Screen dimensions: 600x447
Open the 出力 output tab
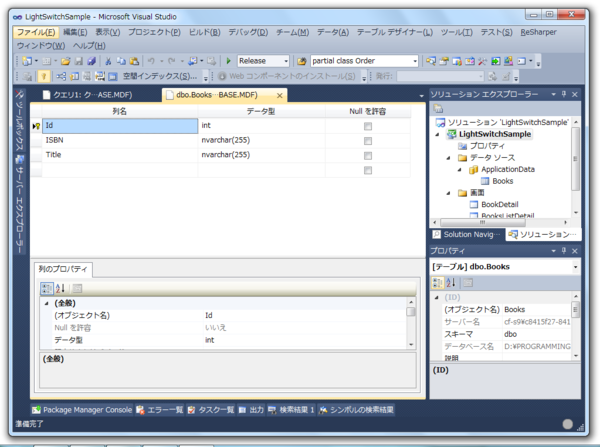click(x=251, y=410)
